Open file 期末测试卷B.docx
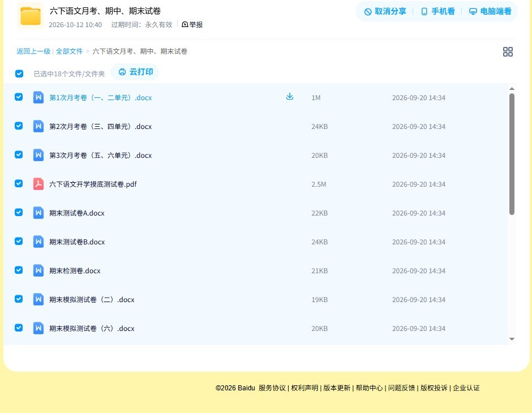 click(x=77, y=242)
